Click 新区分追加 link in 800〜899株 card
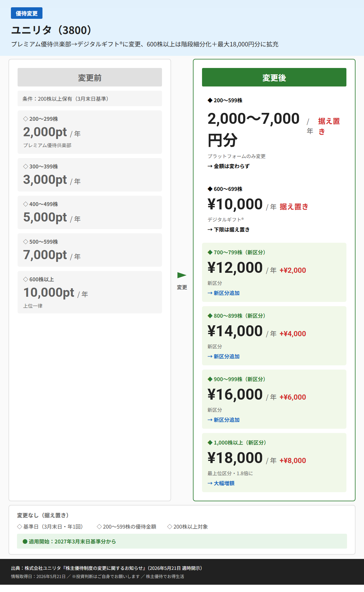 (x=224, y=357)
